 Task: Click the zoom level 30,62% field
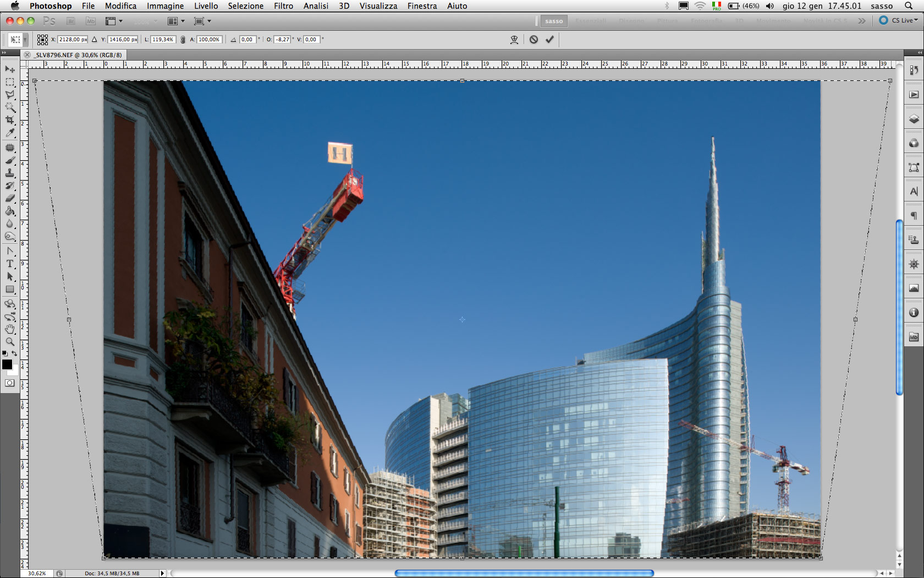click(37, 573)
